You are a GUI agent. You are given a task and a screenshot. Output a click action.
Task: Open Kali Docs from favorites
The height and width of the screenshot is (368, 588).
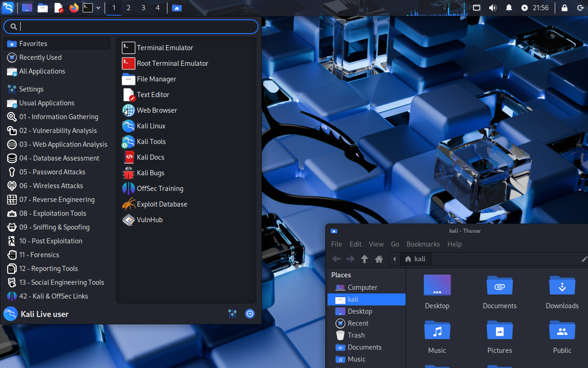point(186,157)
